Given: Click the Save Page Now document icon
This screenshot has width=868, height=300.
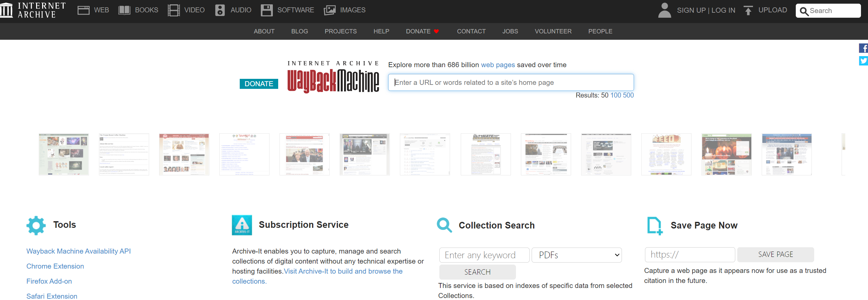Looking at the screenshot, I should (x=654, y=226).
